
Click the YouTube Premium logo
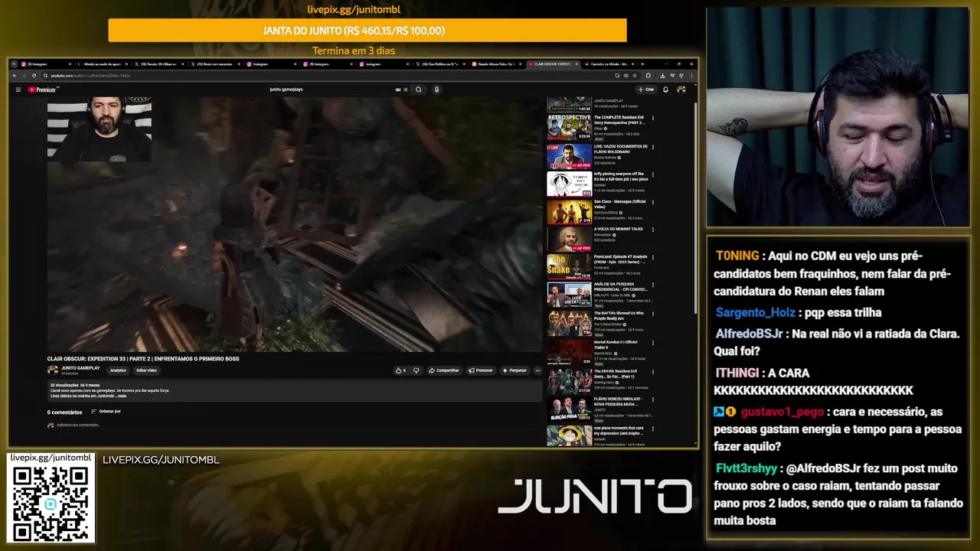click(x=42, y=90)
